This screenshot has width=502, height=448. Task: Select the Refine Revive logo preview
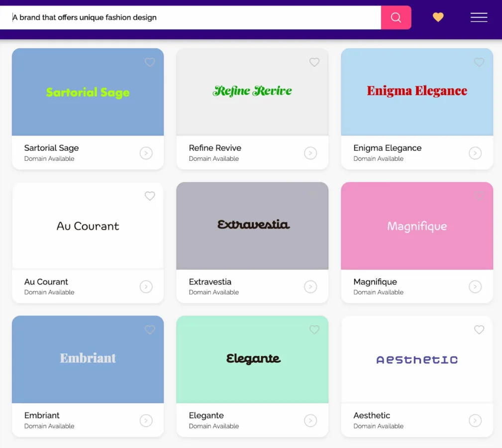click(252, 92)
